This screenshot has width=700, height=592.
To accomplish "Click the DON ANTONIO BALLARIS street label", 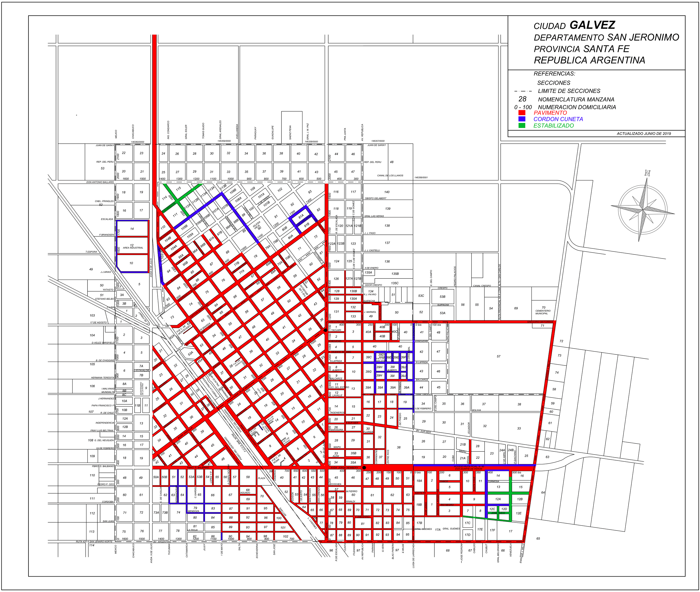I will pos(100,182).
